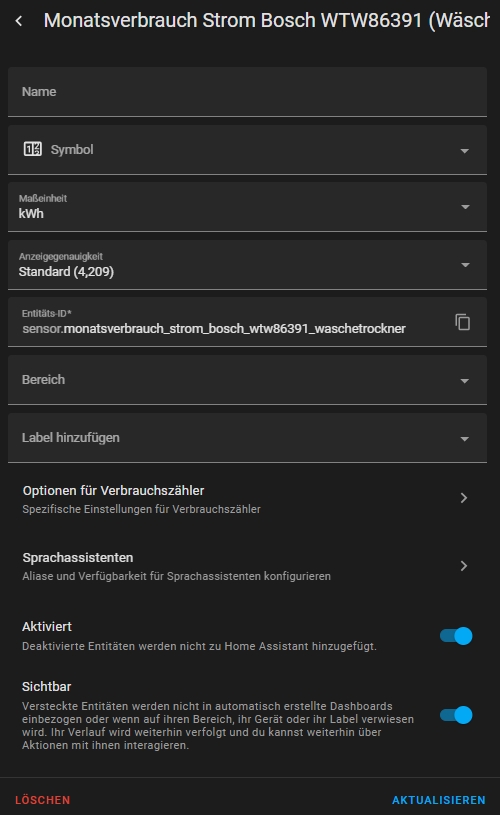Screen dimensions: 500x815
Task: Open the Anzeigegenauigkeit dropdown
Action: pyautogui.click(x=247, y=265)
